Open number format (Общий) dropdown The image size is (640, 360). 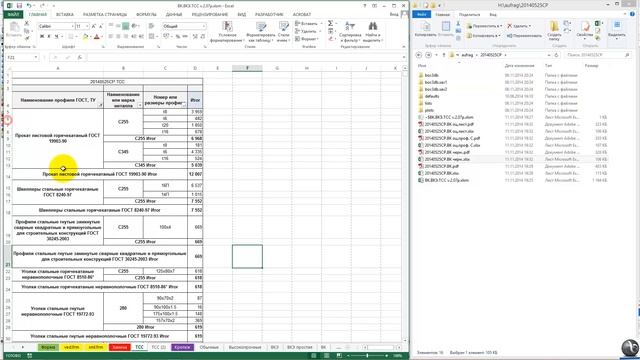[204, 26]
